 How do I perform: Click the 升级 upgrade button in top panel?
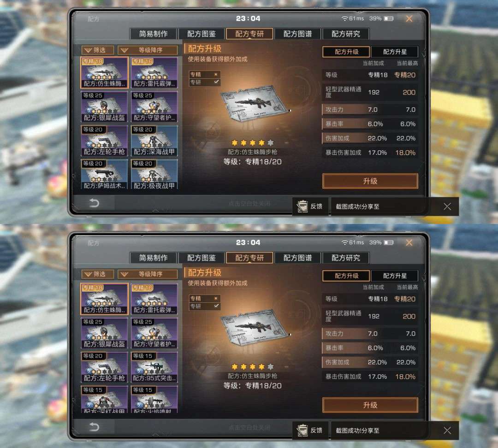(370, 181)
